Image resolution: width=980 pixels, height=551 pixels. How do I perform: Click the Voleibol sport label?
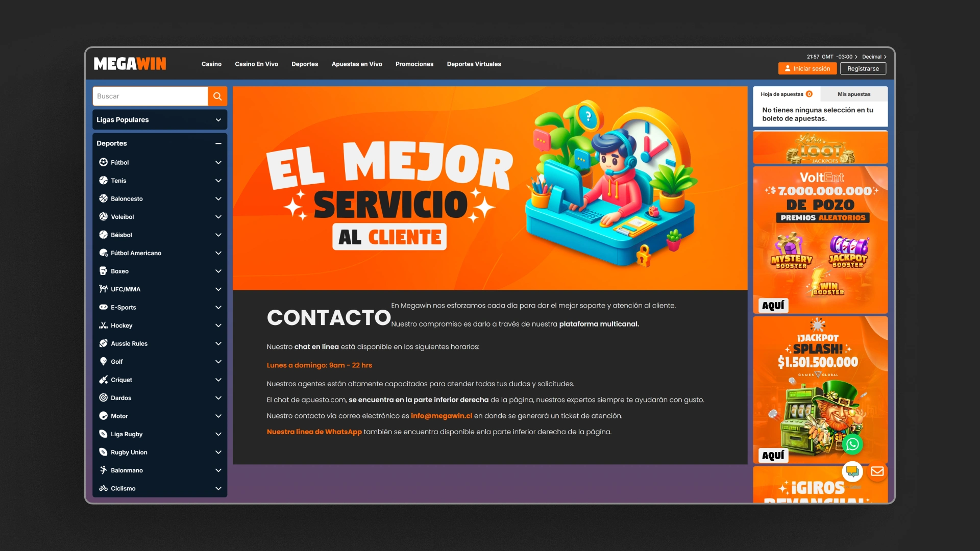122,217
